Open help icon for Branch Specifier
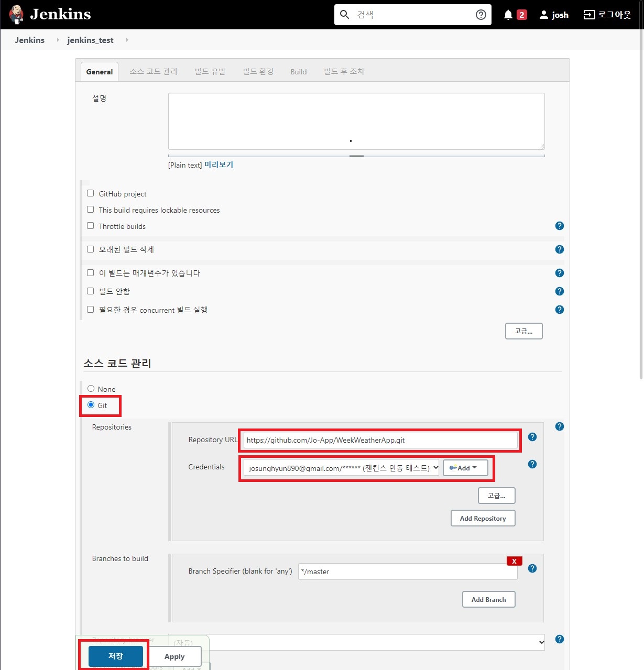Viewport: 644px width, 670px height. coord(532,568)
